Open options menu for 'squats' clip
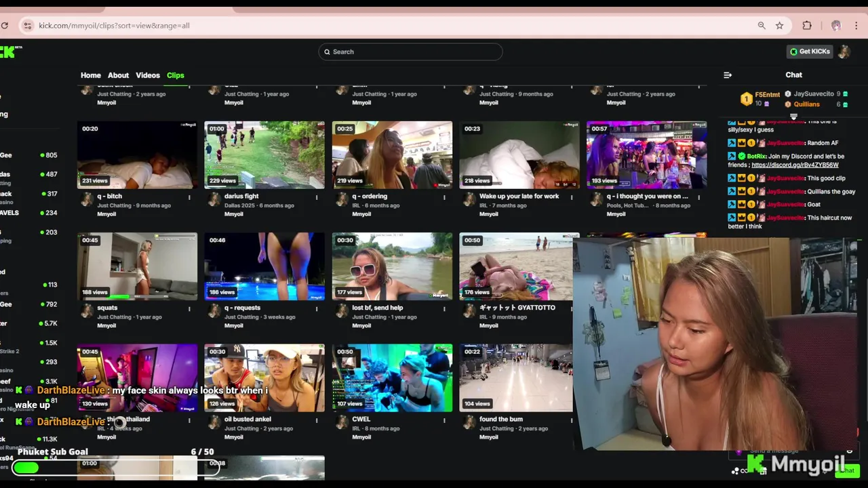The height and width of the screenshot is (488, 868). (x=189, y=308)
